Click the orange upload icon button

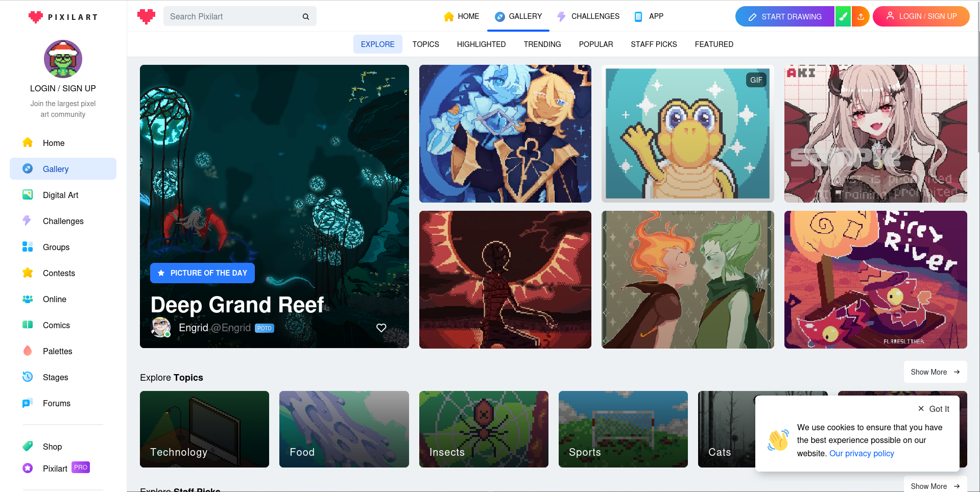pos(861,16)
